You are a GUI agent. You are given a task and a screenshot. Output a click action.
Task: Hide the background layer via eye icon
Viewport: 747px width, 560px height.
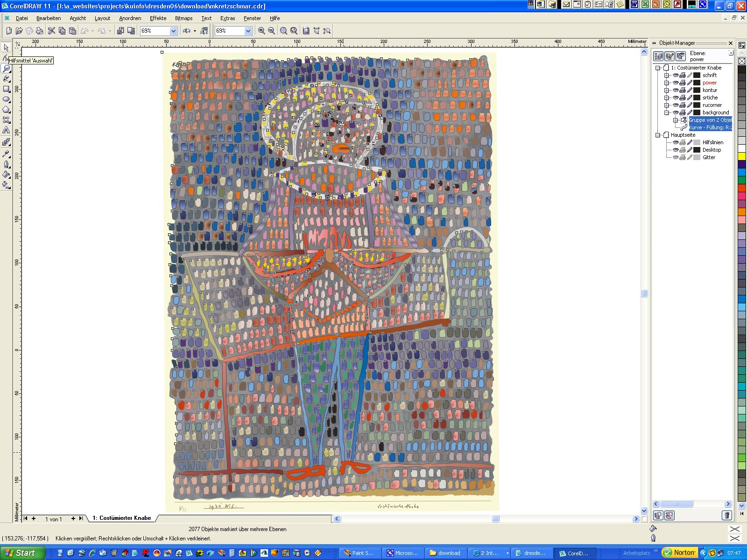tap(675, 112)
